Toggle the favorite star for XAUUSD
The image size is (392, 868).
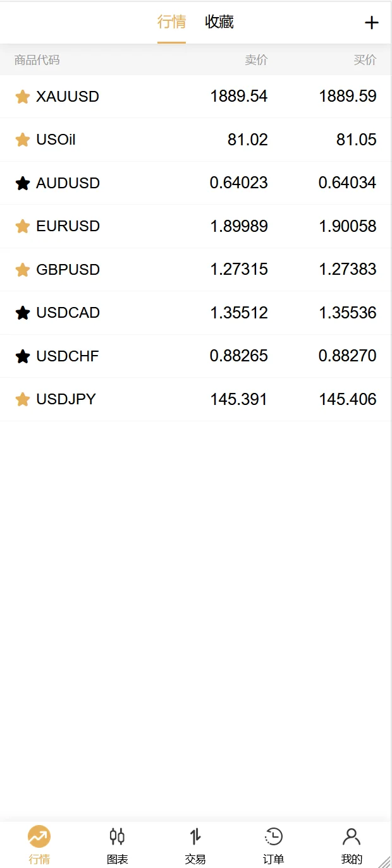click(x=23, y=97)
